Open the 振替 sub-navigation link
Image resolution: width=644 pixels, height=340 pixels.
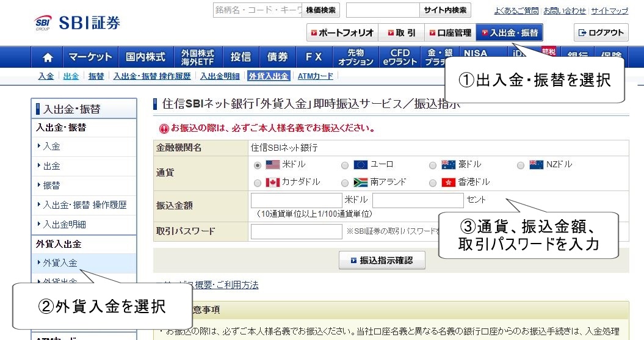pos(96,76)
